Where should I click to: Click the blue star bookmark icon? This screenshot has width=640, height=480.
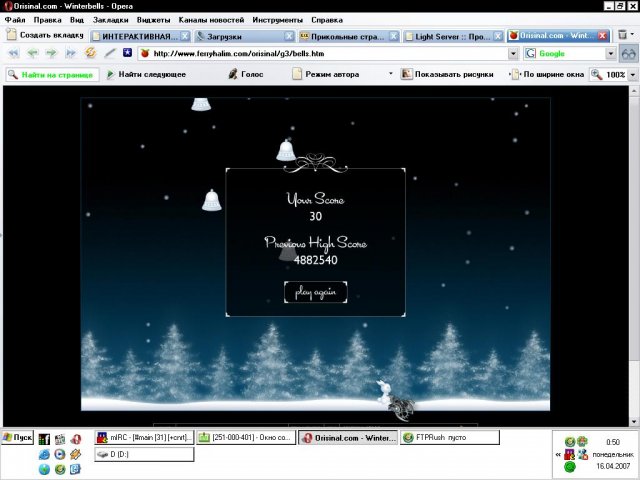(127, 52)
